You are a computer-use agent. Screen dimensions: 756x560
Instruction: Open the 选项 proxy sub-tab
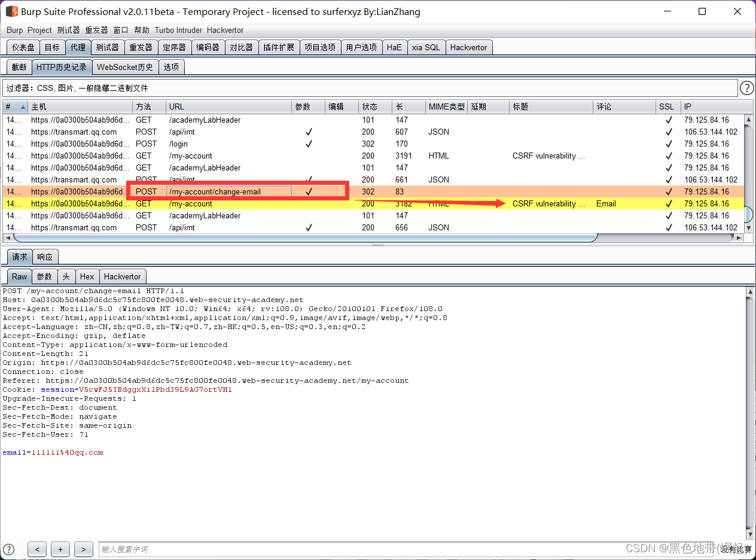[171, 67]
